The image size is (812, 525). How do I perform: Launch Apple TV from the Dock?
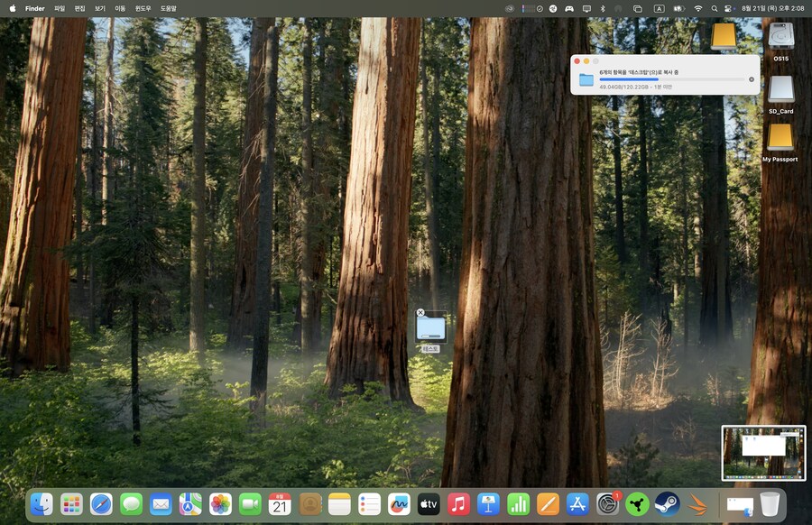pyautogui.click(x=429, y=503)
